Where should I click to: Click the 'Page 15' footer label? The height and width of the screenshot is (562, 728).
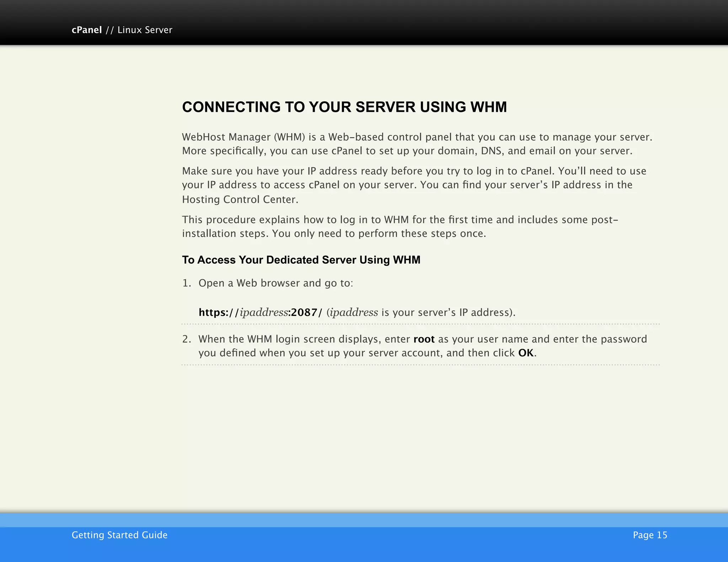pos(650,535)
